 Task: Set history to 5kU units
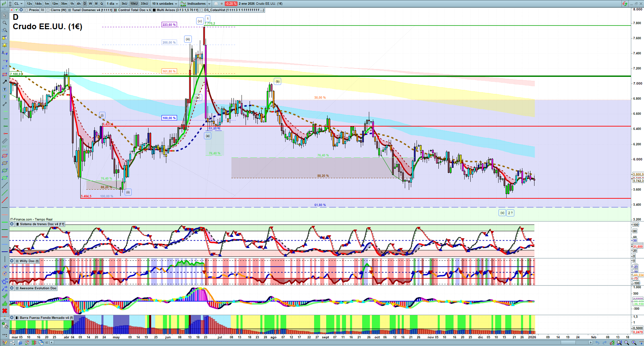pos(124,4)
